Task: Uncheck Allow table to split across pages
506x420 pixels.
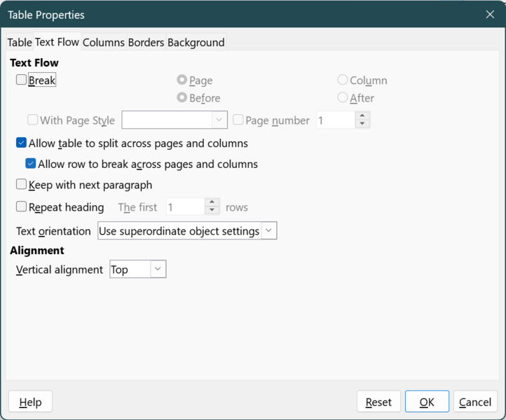Action: 22,143
